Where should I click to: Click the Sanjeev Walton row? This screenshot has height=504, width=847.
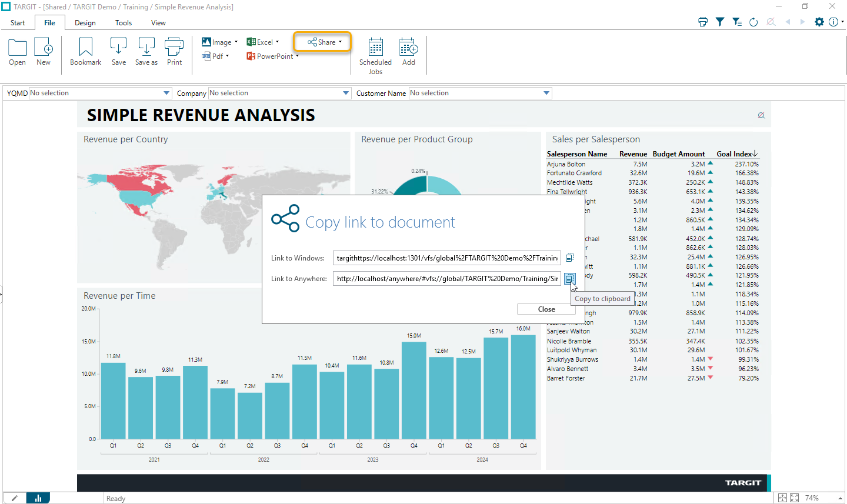pos(653,331)
